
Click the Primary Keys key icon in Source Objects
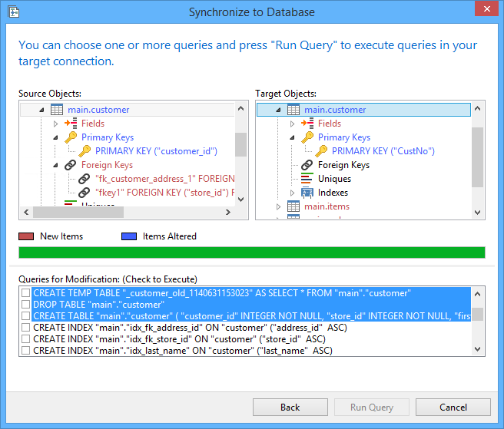[71, 137]
